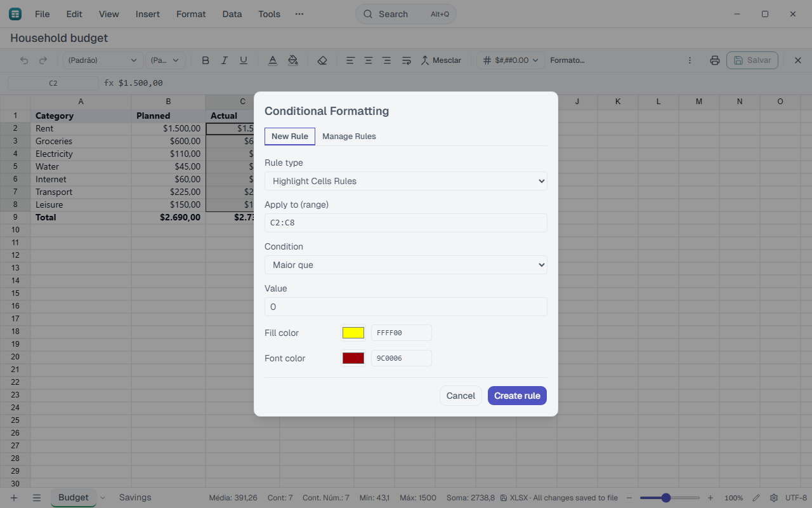Screen dimensions: 812x508
Task: Close the toolbar with the X icon
Action: (x=798, y=60)
